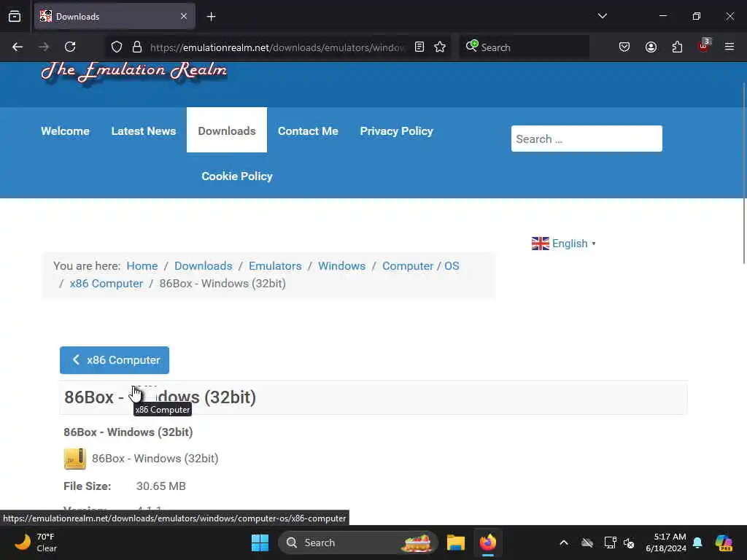Click the page vertical scrollbar
Screen dimensions: 747x560
743,174
